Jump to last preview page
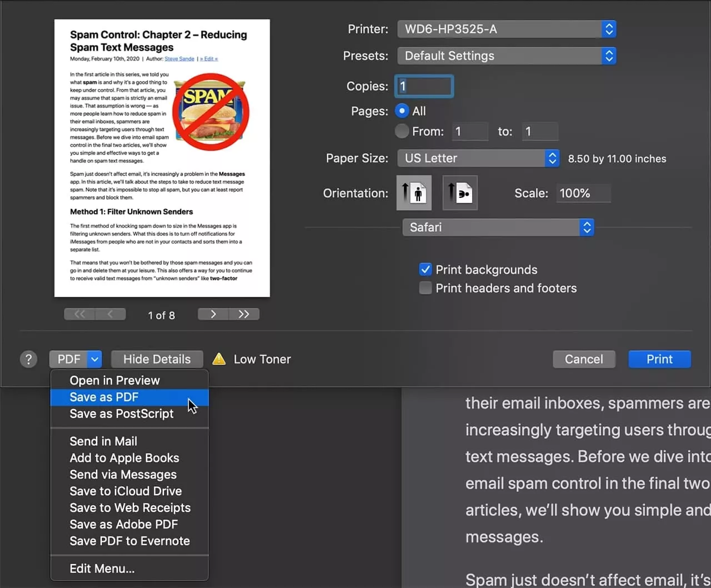Image resolution: width=711 pixels, height=588 pixels. 244,314
